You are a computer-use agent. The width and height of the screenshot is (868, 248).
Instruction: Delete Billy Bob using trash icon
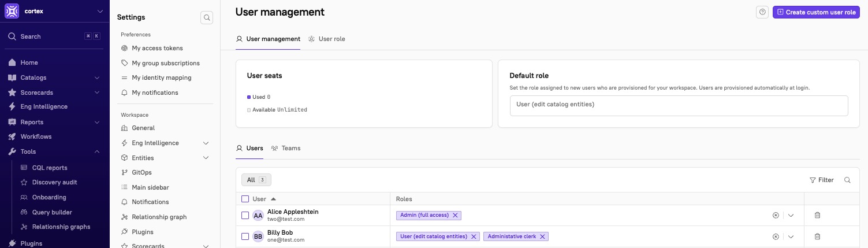click(x=817, y=236)
